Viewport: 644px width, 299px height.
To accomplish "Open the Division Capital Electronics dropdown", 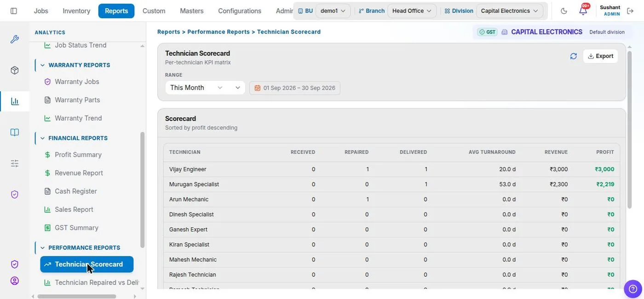I will (x=509, y=11).
